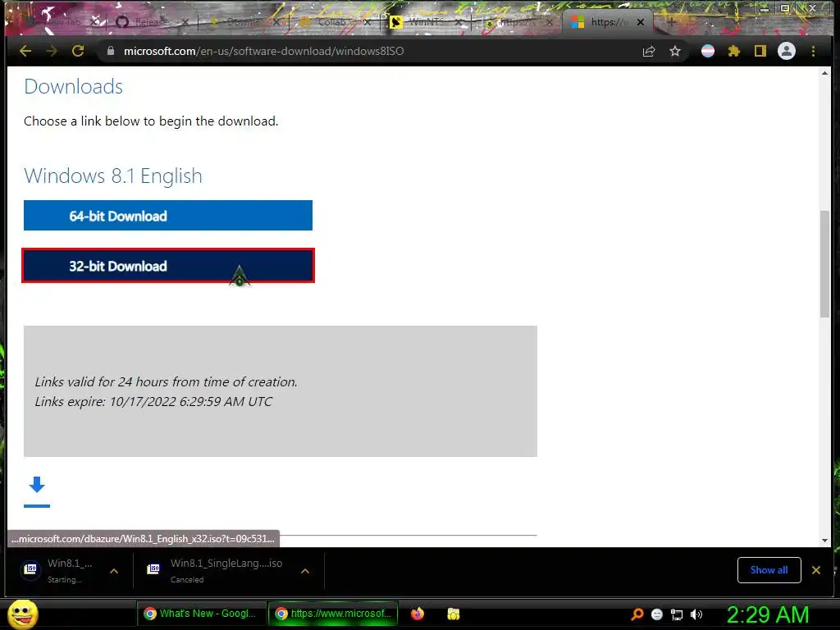Open the network tray icon
This screenshot has width=840, height=630.
[677, 614]
